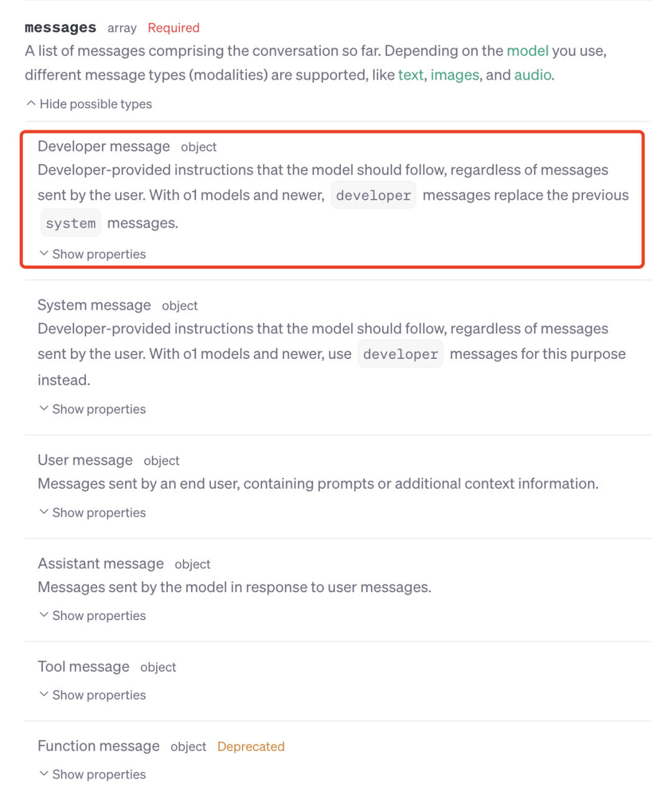
Task: Open the model link
Action: [528, 51]
